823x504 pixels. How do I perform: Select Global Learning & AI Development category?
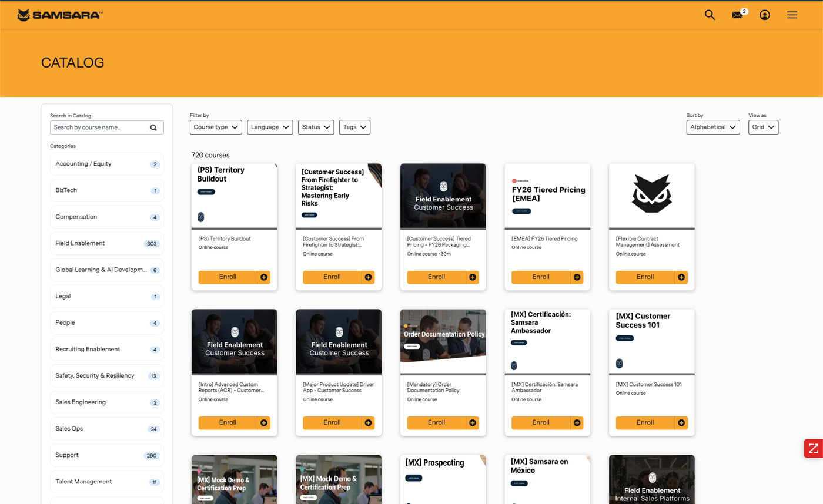107,270
